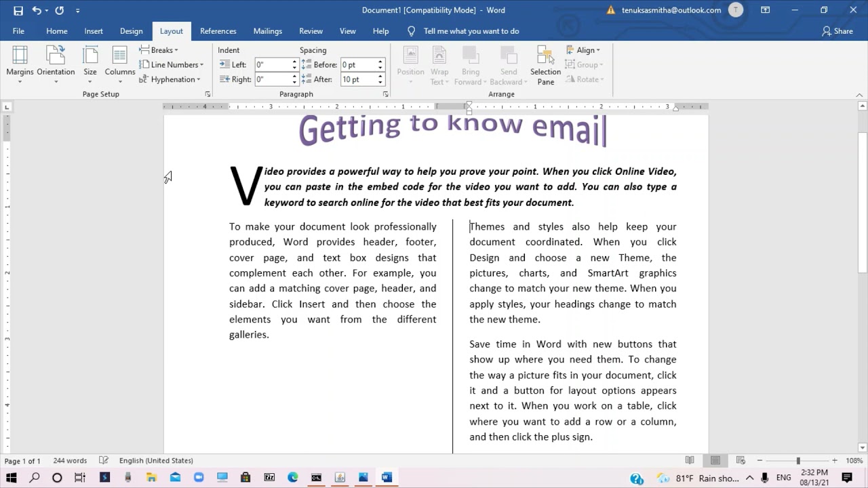Click the 244 words count in the status bar

(70, 461)
